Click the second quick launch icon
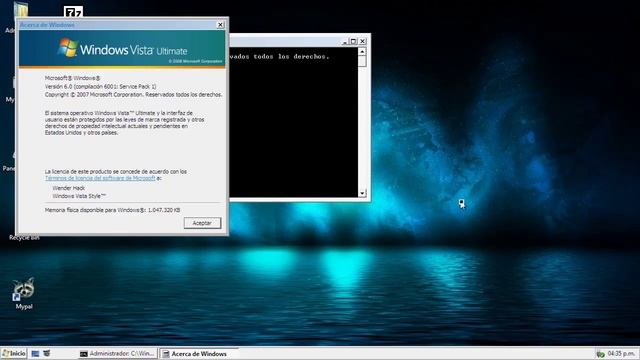Screen dimensions: 640x360 (x=47, y=353)
